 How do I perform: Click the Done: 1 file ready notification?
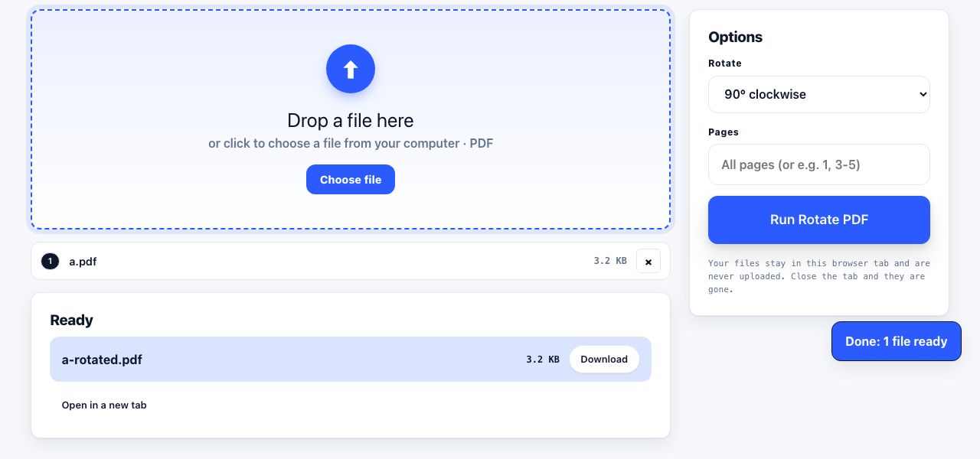point(897,341)
